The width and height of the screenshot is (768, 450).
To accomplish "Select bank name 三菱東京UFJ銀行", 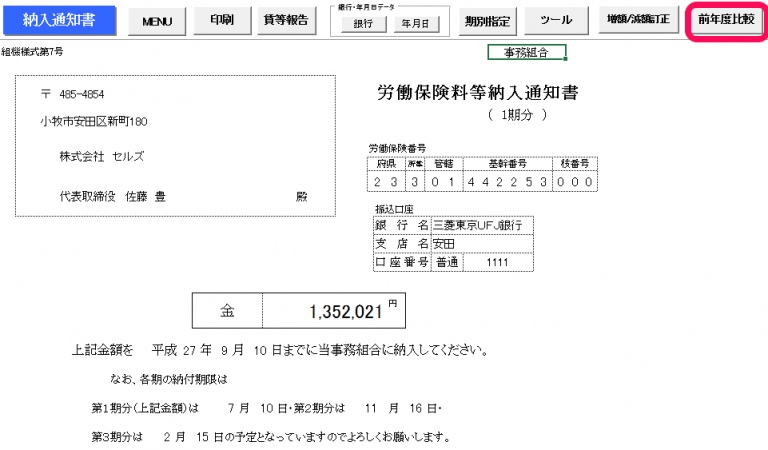I will (x=482, y=225).
